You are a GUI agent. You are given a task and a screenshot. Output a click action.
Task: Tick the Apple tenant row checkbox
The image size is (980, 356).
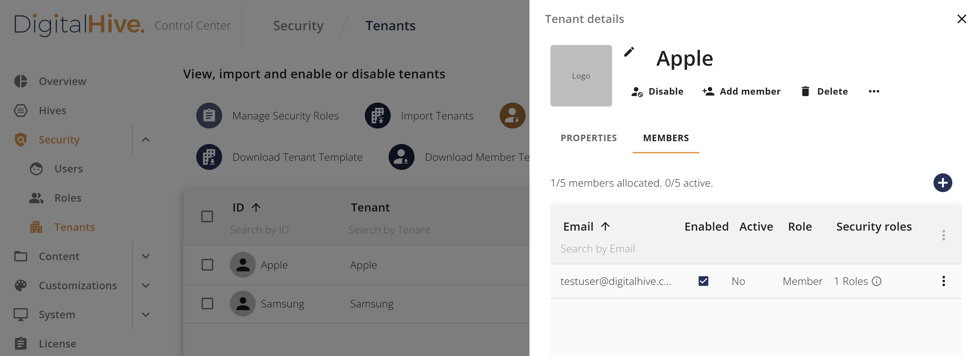click(x=207, y=265)
